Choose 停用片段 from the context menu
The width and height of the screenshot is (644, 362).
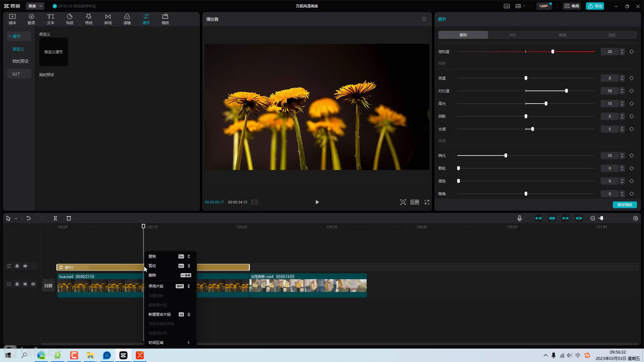point(170,286)
